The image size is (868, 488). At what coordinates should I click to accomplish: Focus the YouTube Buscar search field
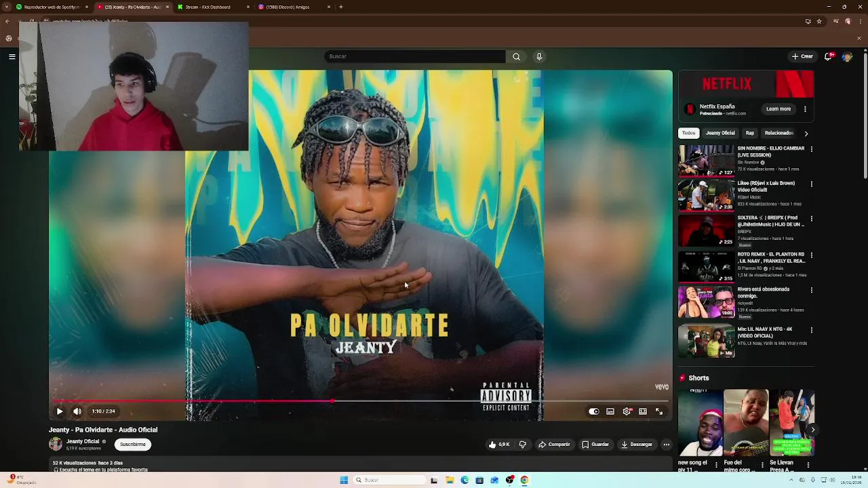coord(415,56)
